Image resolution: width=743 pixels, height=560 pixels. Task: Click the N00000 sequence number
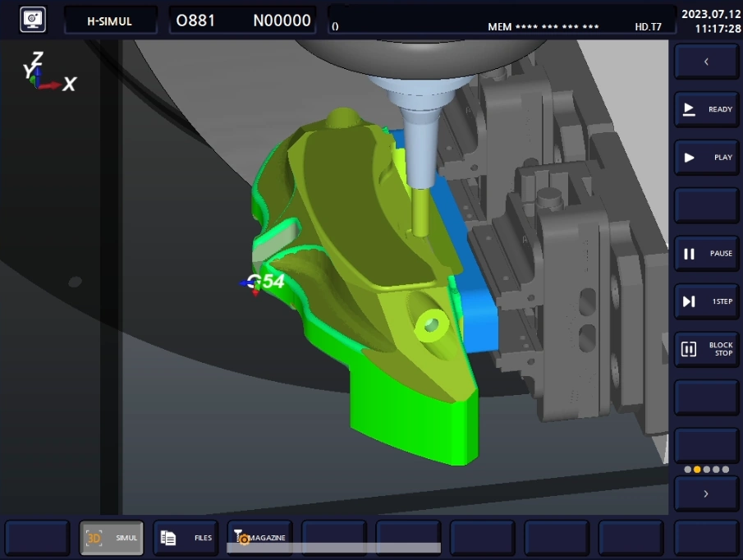pos(282,21)
